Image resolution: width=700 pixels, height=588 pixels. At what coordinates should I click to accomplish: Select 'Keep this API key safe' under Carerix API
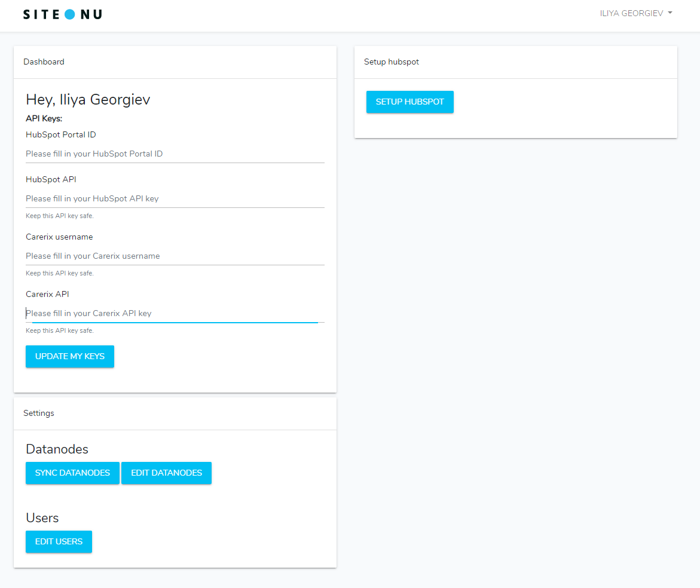pos(60,330)
